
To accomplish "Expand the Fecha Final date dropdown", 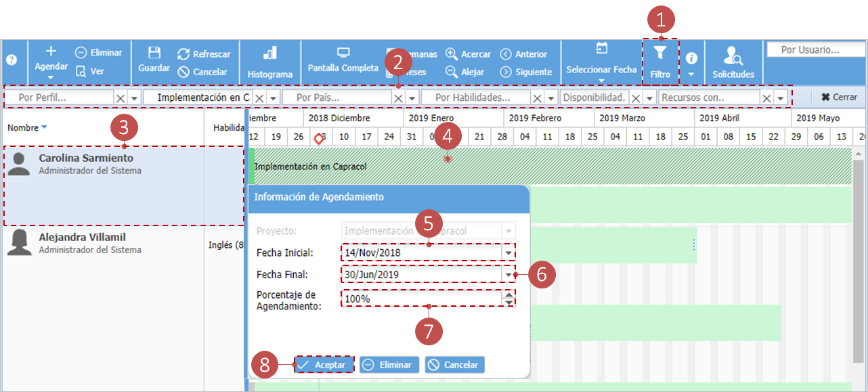I will tap(508, 274).
